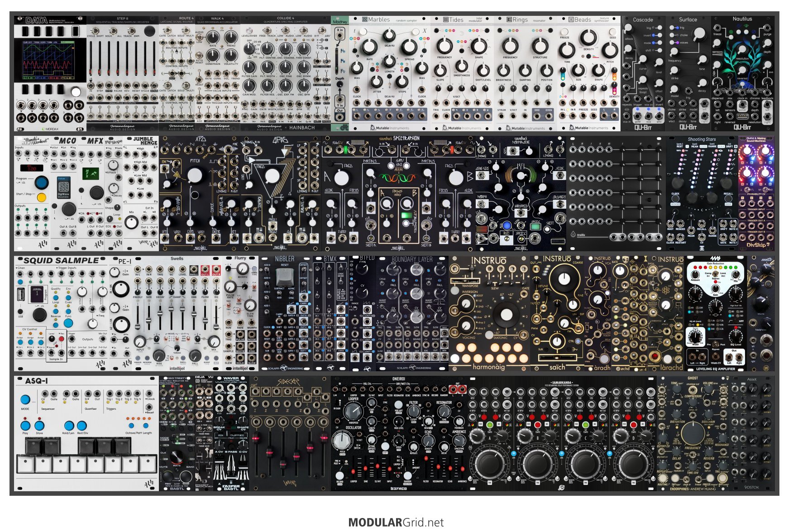Click the large FREQ knob on QPAS
Screen dimensions: 793x532
tap(272, 176)
